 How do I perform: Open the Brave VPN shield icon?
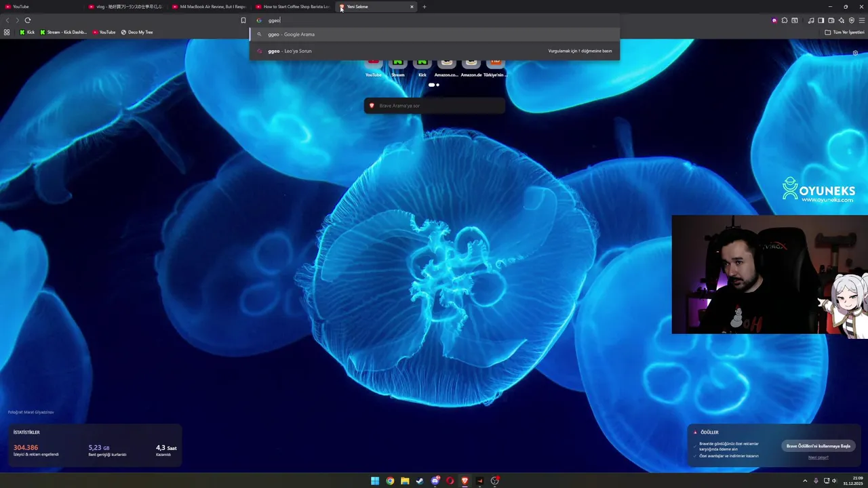pos(852,20)
